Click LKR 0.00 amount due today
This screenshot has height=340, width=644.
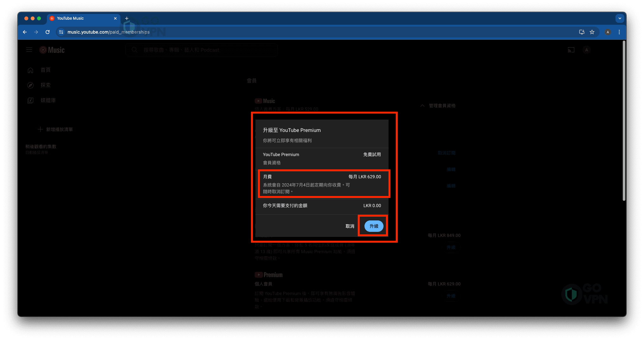(372, 206)
